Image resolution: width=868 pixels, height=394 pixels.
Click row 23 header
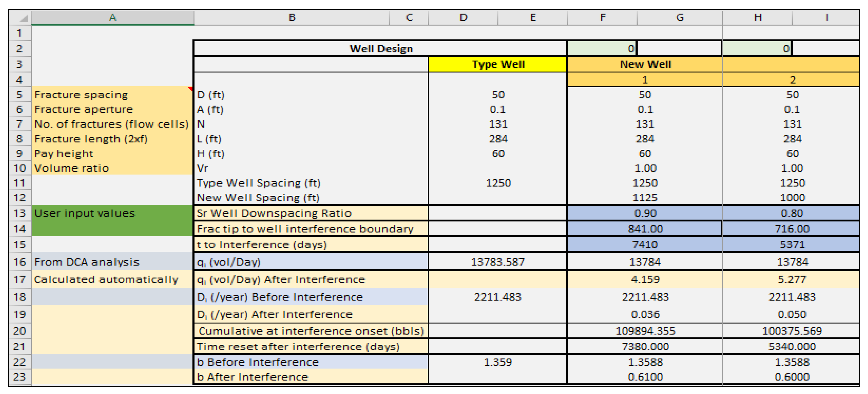pyautogui.click(x=20, y=377)
